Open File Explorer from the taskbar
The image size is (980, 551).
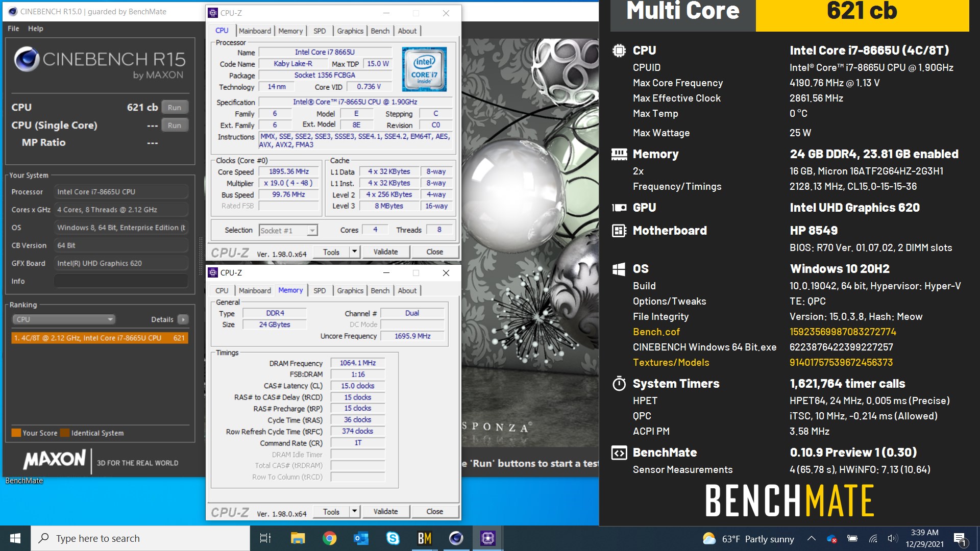[x=298, y=538]
